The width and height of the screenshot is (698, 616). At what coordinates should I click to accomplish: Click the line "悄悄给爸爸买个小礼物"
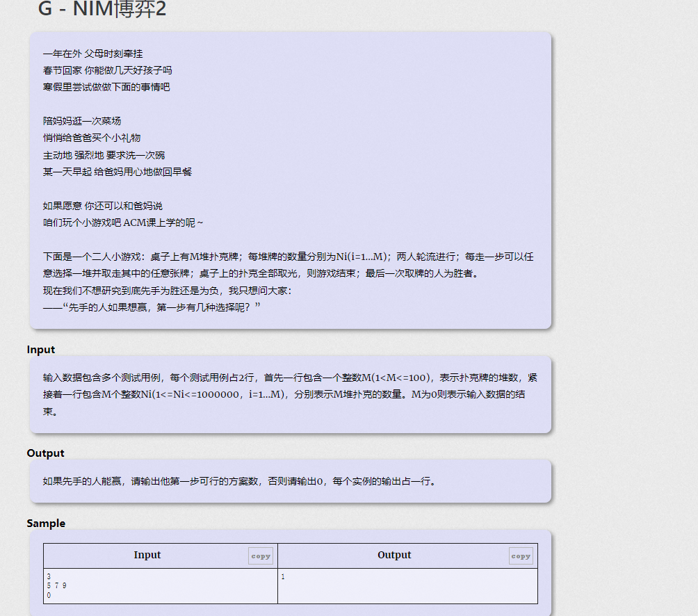point(92,138)
